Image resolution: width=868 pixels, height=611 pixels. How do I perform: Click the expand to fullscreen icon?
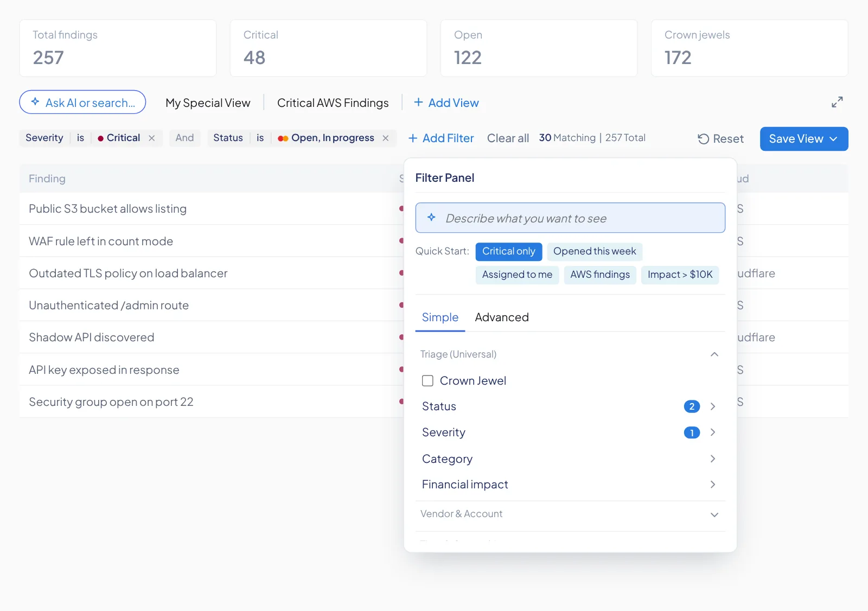coord(837,102)
